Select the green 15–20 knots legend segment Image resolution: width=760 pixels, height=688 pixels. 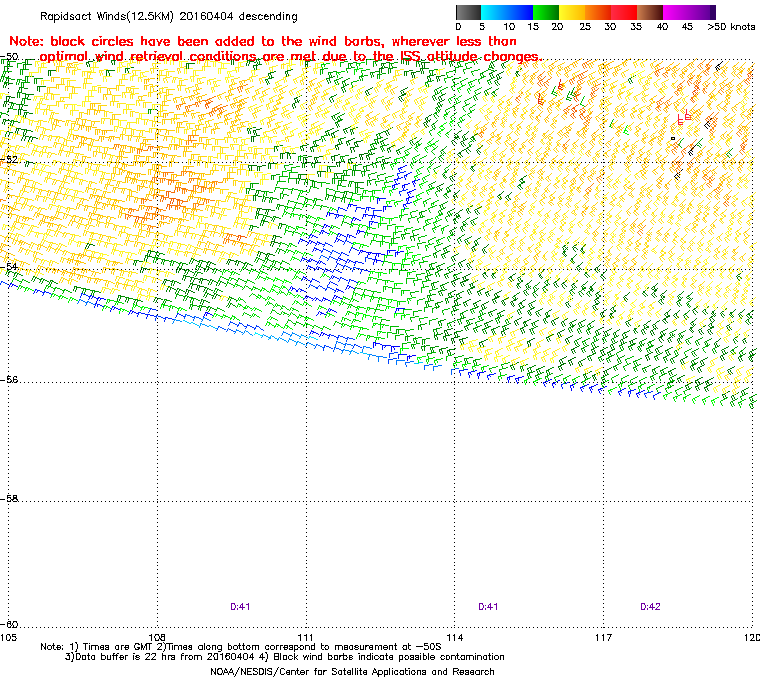546,12
